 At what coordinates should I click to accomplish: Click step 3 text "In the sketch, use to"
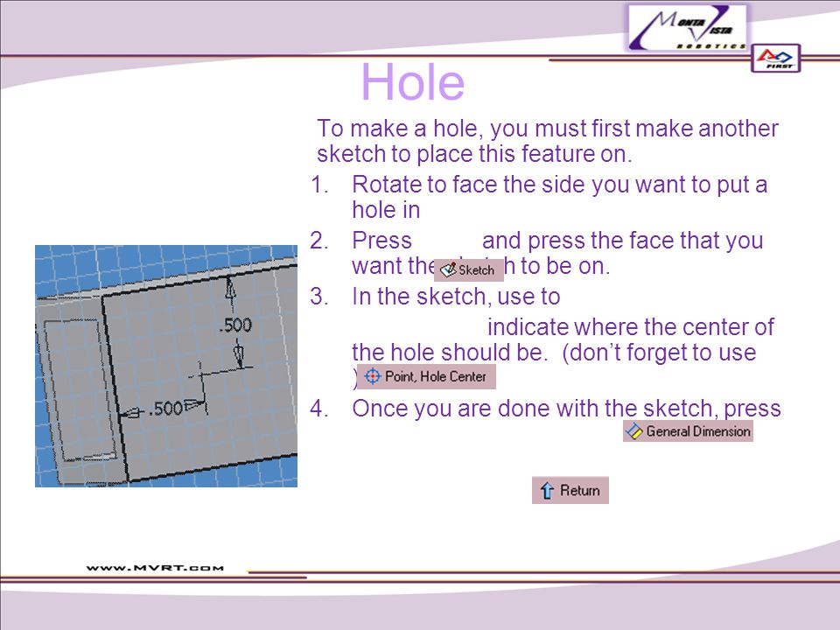coord(456,297)
